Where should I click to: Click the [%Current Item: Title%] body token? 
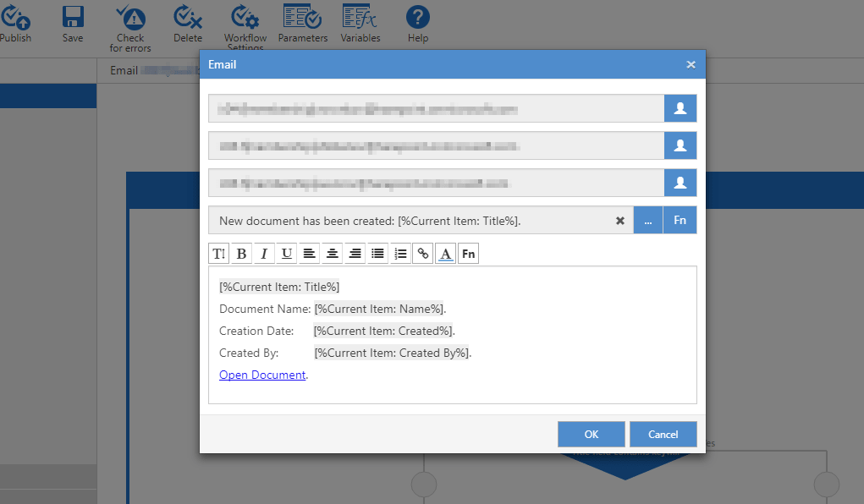click(x=279, y=287)
